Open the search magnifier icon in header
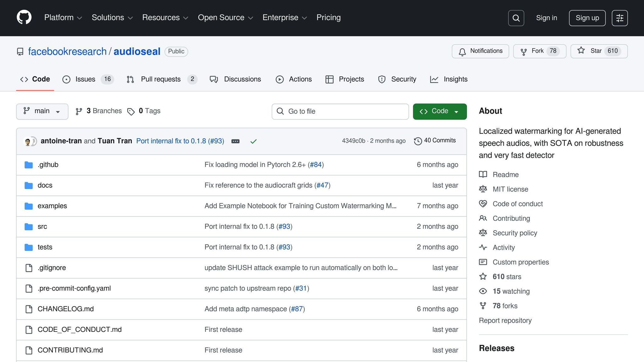644x362 pixels. pyautogui.click(x=516, y=18)
